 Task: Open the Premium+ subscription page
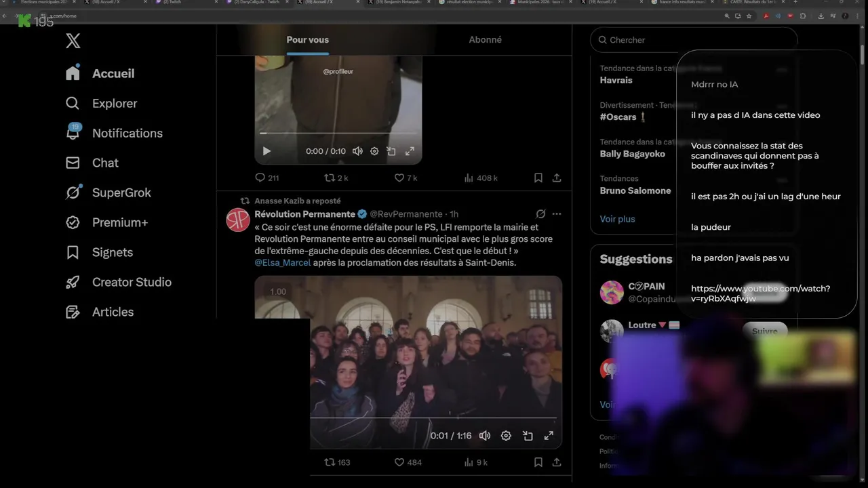(106, 222)
